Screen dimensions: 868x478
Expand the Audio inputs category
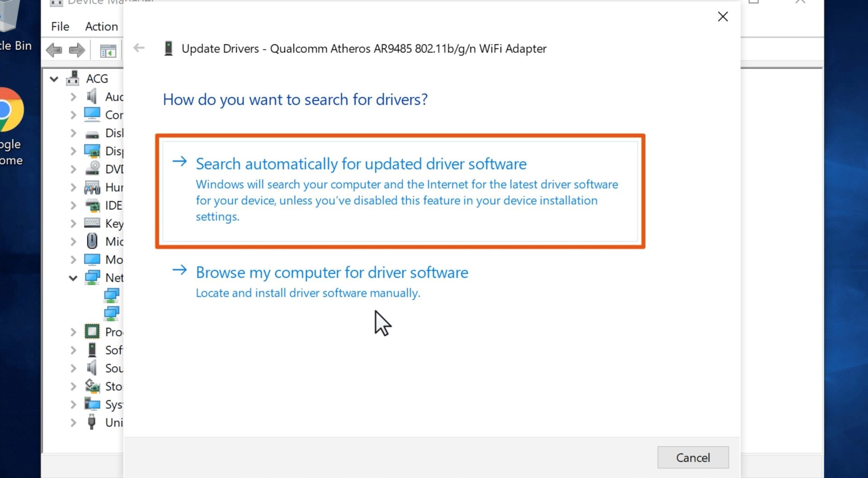(x=73, y=97)
